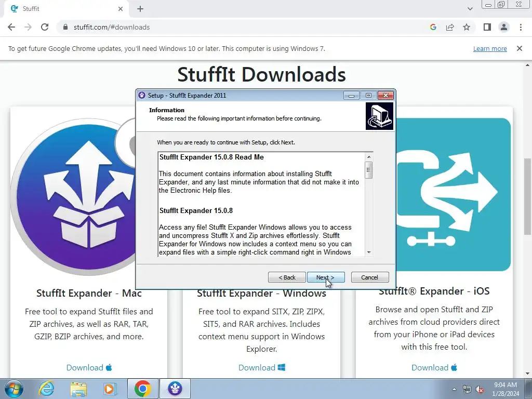Open Windows Explorer from taskbar
Image resolution: width=532 pixels, height=399 pixels.
[78, 389]
